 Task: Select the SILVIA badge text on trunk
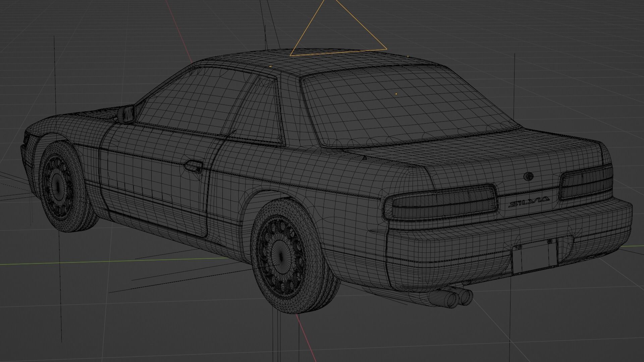tap(528, 202)
